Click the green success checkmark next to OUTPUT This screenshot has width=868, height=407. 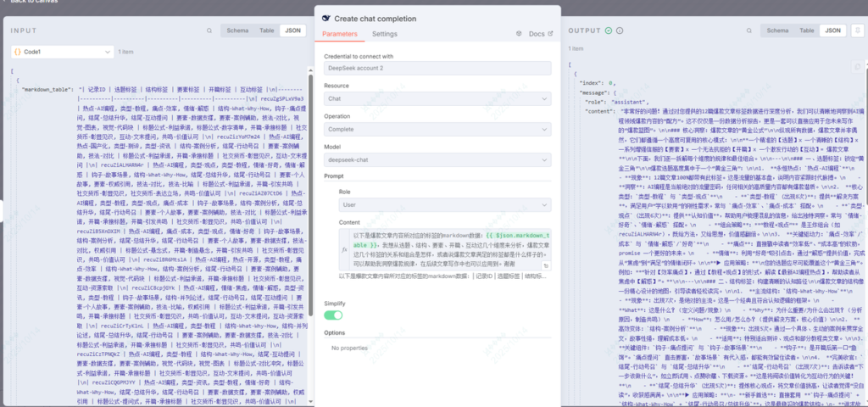[x=609, y=31]
